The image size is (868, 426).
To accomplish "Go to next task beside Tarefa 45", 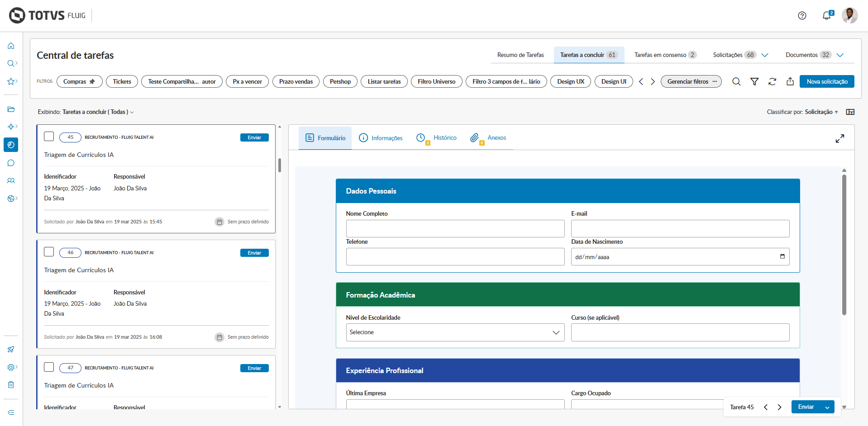I will pos(779,407).
